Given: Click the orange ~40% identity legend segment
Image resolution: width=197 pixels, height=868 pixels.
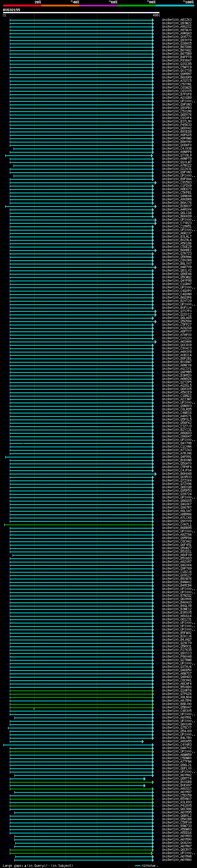Looking at the screenshot, I should [60, 6].
